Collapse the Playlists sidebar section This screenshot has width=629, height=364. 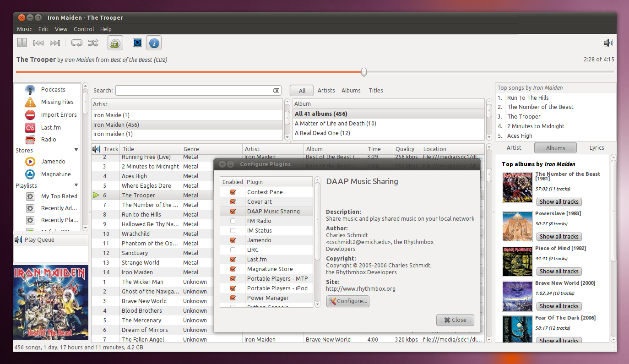[76, 185]
